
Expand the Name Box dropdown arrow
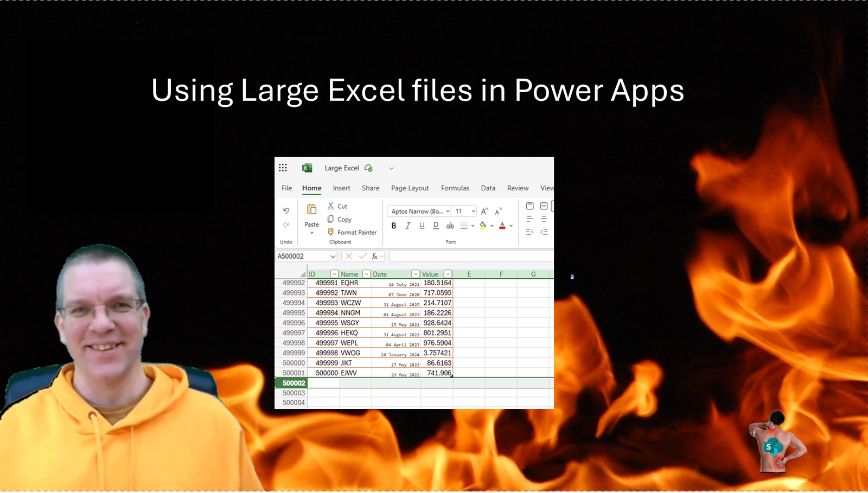pyautogui.click(x=333, y=257)
